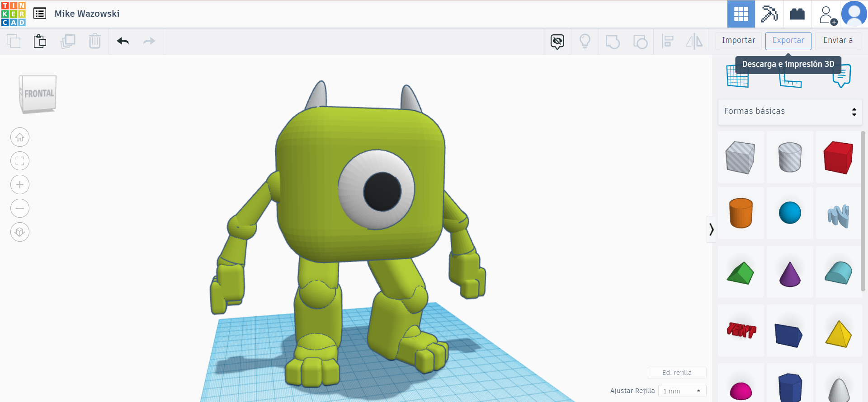The image size is (868, 402).
Task: Select the orange cylinder shape
Action: tap(741, 213)
